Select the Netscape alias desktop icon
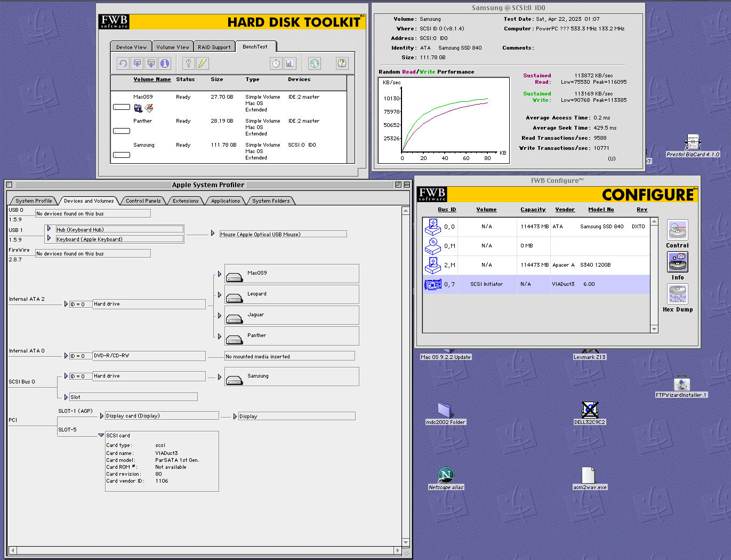Screen dimensions: 731x560 (x=446, y=475)
